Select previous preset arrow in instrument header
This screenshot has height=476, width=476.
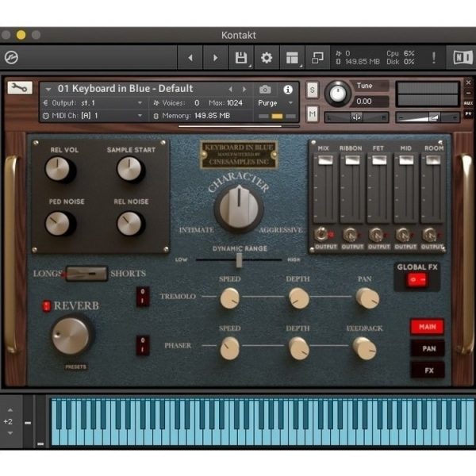(x=230, y=89)
